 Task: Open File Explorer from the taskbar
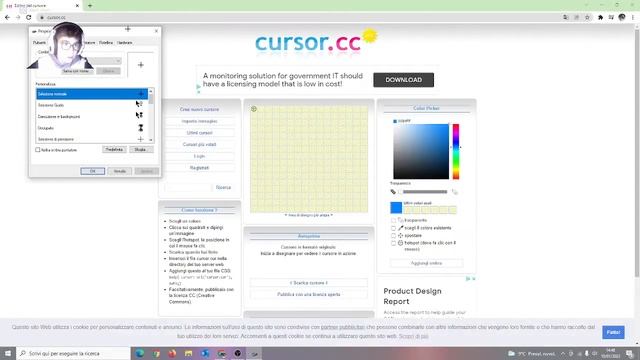pyautogui.click(x=189, y=353)
